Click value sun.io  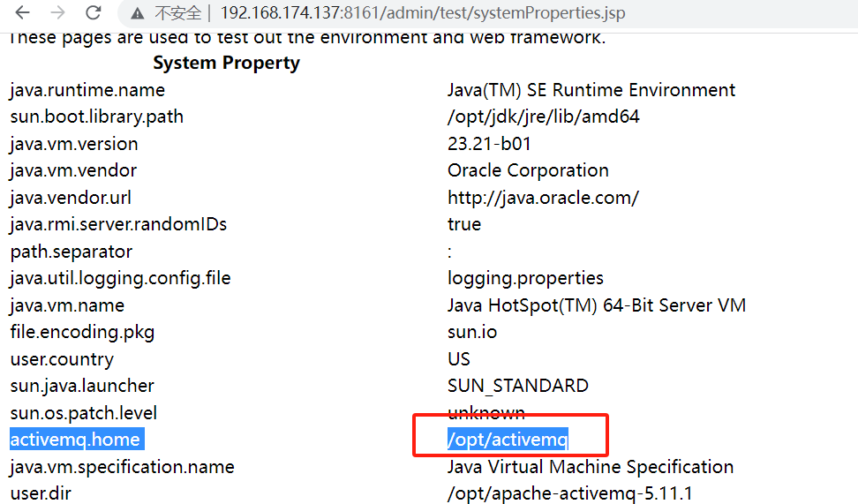[472, 332]
